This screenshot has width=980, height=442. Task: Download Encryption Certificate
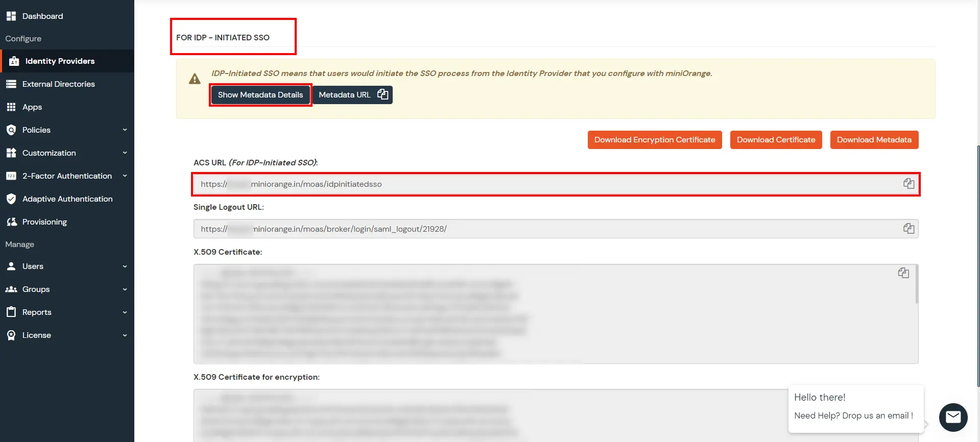pos(655,140)
